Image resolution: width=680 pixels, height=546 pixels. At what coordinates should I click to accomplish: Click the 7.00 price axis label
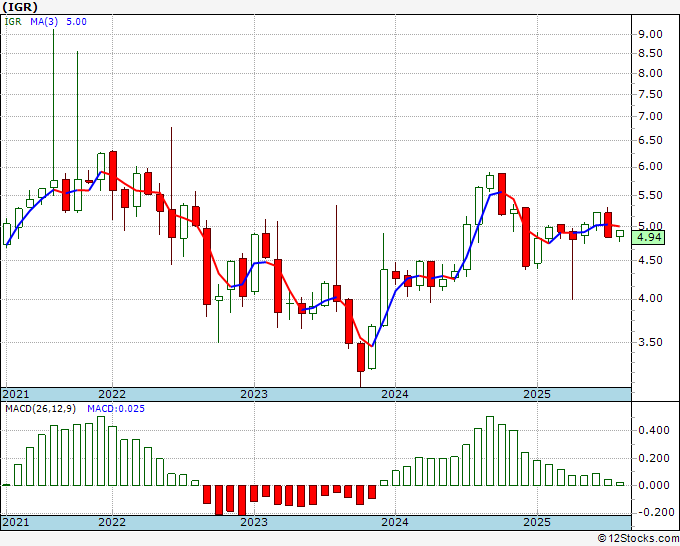650,116
